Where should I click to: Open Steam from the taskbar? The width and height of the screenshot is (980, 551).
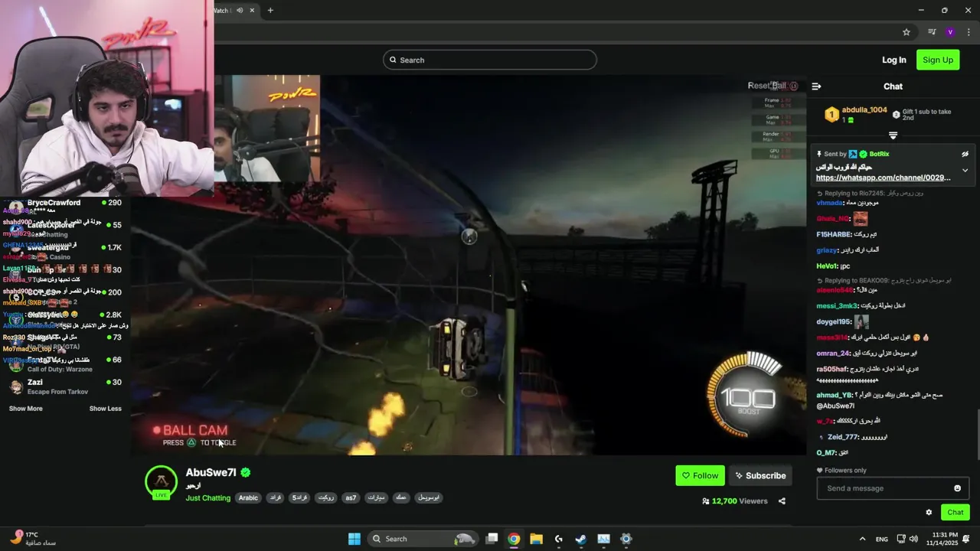(x=581, y=539)
